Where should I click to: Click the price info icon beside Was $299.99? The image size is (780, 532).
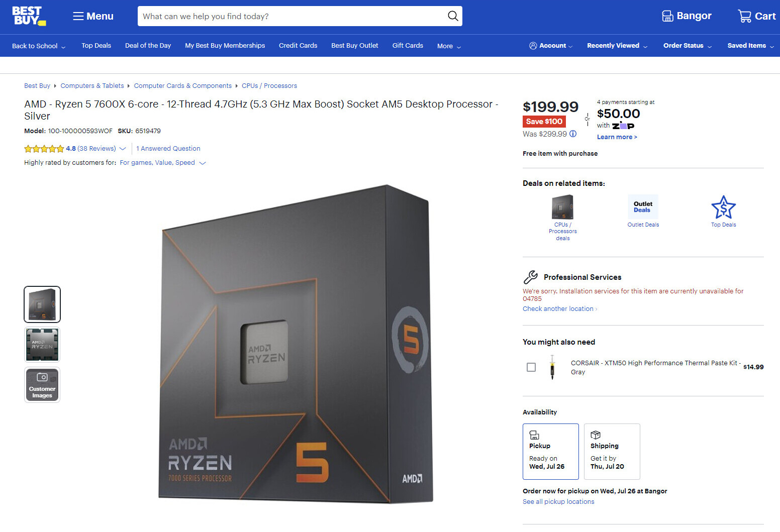coord(573,134)
